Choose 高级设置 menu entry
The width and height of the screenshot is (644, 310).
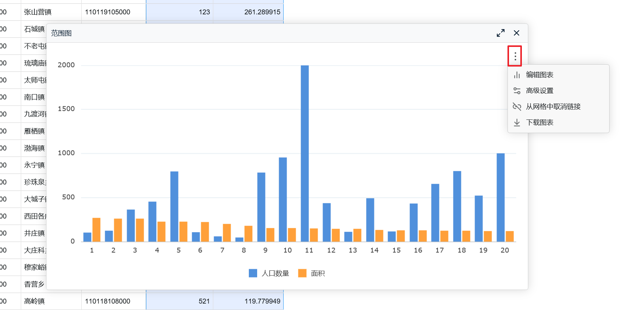click(x=540, y=91)
